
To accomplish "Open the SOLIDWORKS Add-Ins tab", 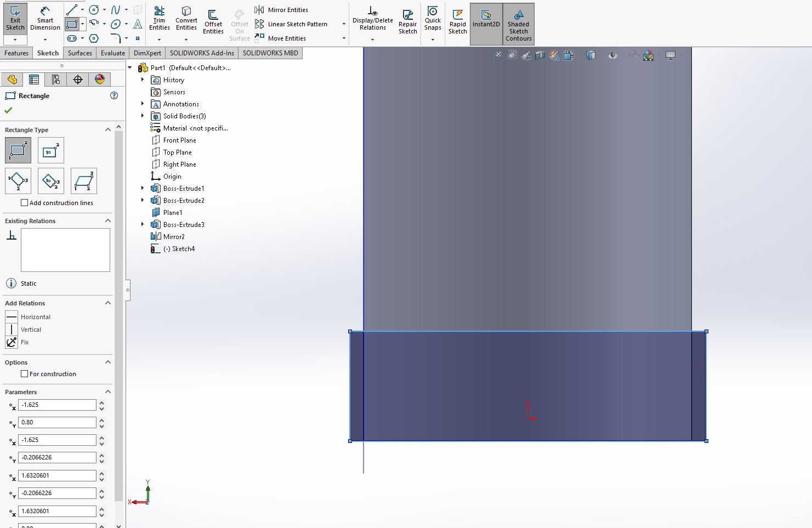I will tap(202, 53).
